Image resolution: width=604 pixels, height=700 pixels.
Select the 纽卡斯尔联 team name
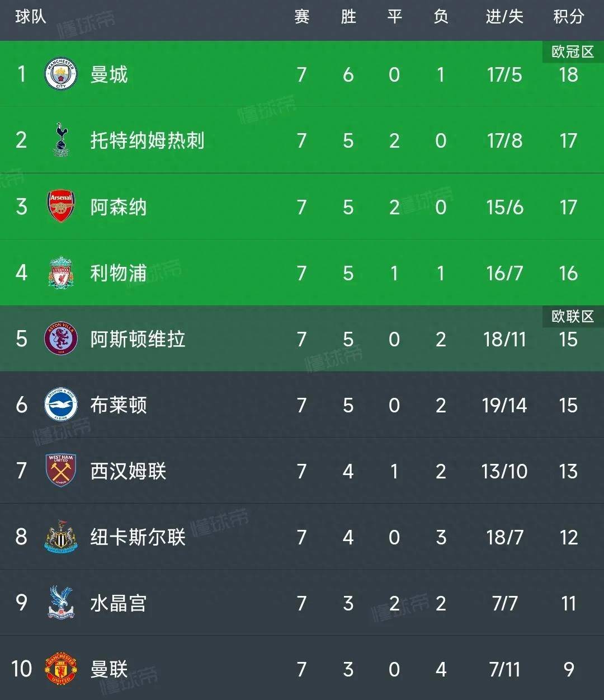click(138, 537)
